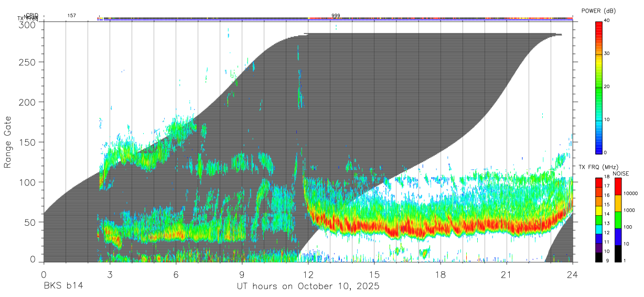Viewport: 644px width, 297px height.
Task: Click the 1000 label on NOISE scale
Action: [630, 211]
